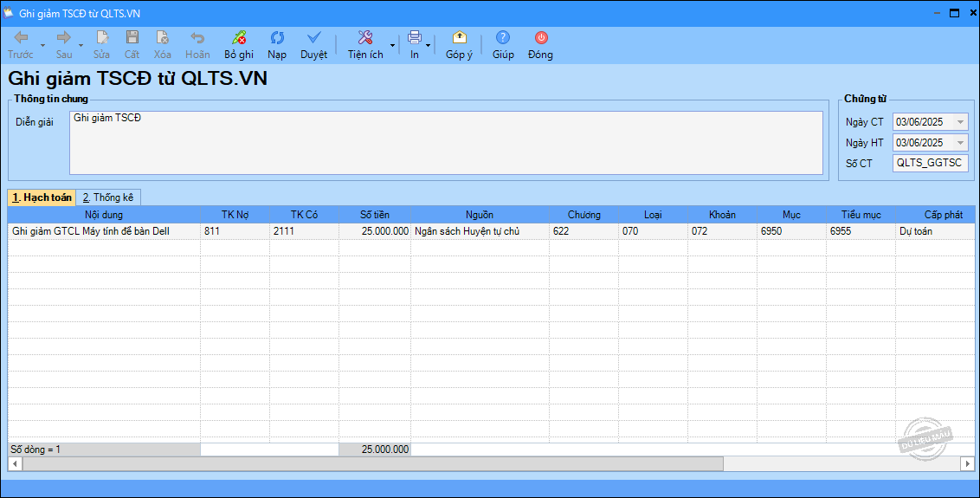This screenshot has width=980, height=498.
Task: Click the Hoãn undo icon
Action: pos(197,37)
